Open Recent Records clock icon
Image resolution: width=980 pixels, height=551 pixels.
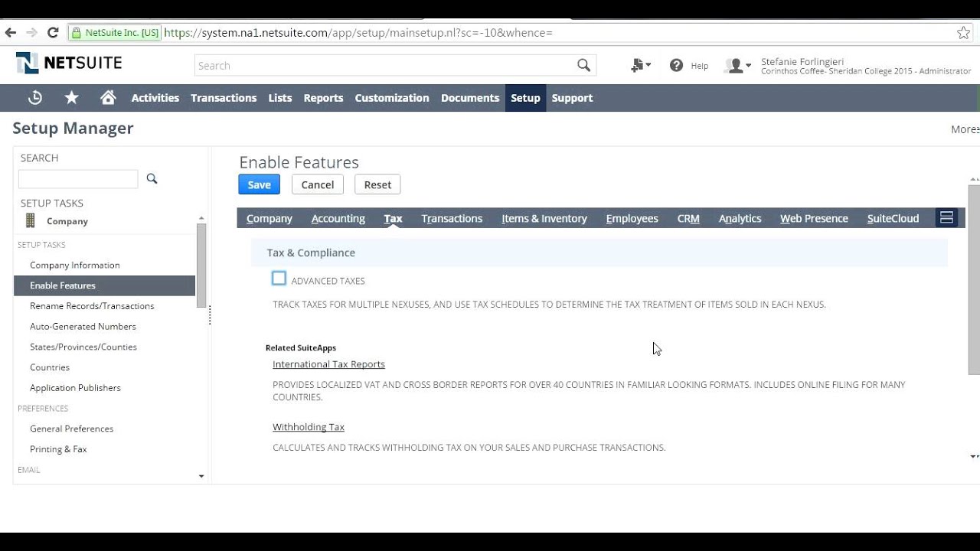(x=35, y=98)
